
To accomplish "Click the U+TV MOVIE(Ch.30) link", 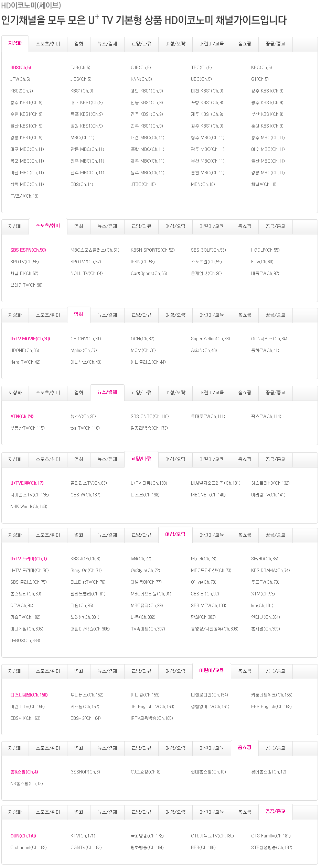I will point(30,339).
